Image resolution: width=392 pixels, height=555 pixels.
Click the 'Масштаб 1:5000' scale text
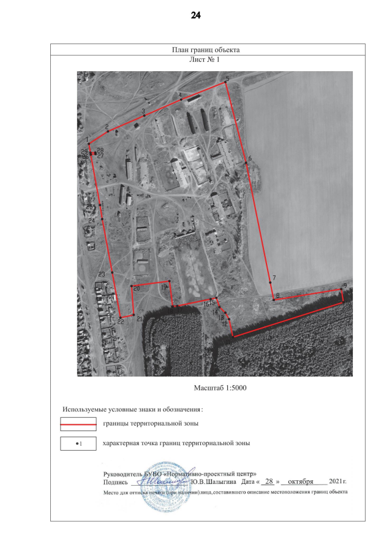point(219,388)
